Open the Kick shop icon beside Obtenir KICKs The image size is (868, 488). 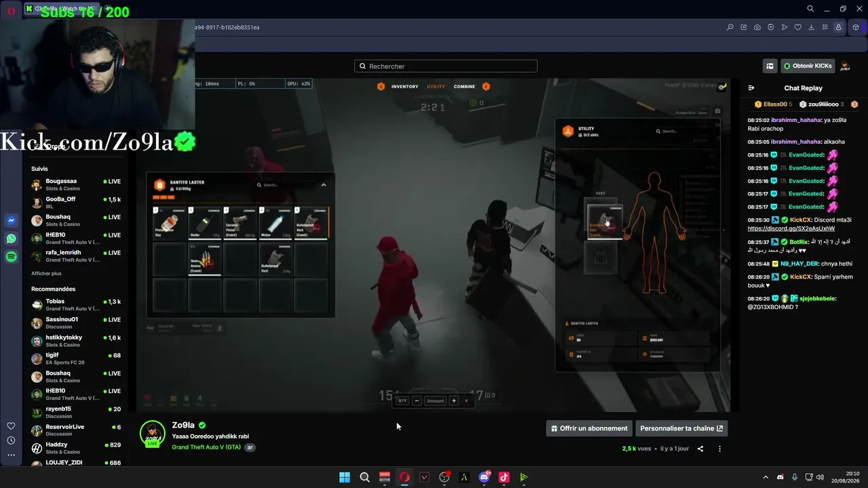tap(770, 66)
